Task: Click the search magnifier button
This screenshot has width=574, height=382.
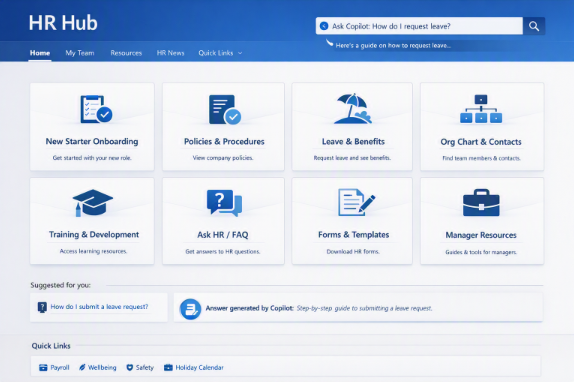Action: pyautogui.click(x=534, y=26)
